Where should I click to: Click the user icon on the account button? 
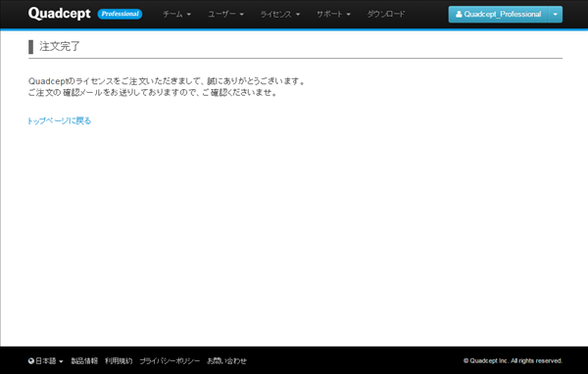[459, 15]
